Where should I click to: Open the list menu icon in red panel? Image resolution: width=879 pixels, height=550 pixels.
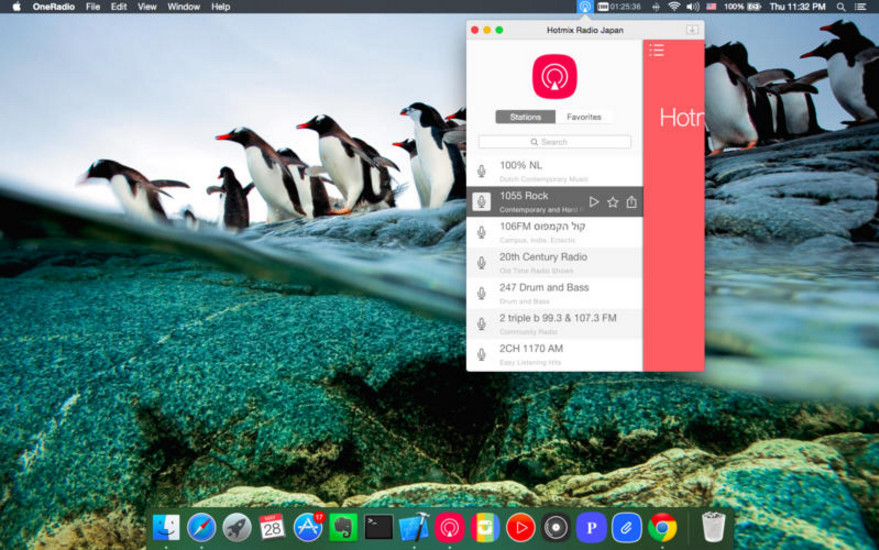point(656,50)
